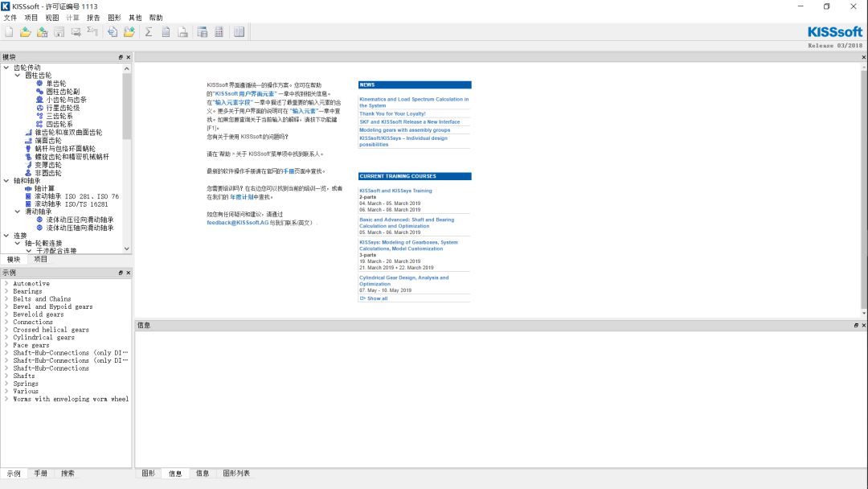Image resolution: width=868 pixels, height=489 pixels.
Task: Click the modules panel scroll down arrow
Action: 127,249
